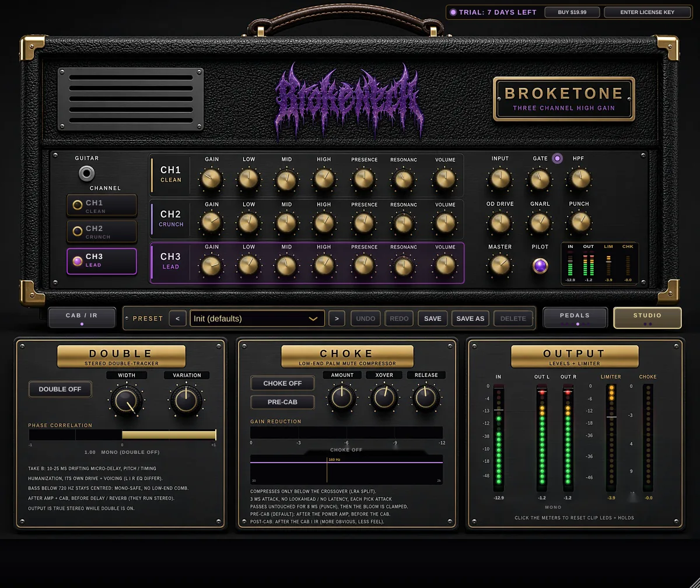Click the Choke Xover knob
Image resolution: width=700 pixels, height=588 pixels.
384,398
